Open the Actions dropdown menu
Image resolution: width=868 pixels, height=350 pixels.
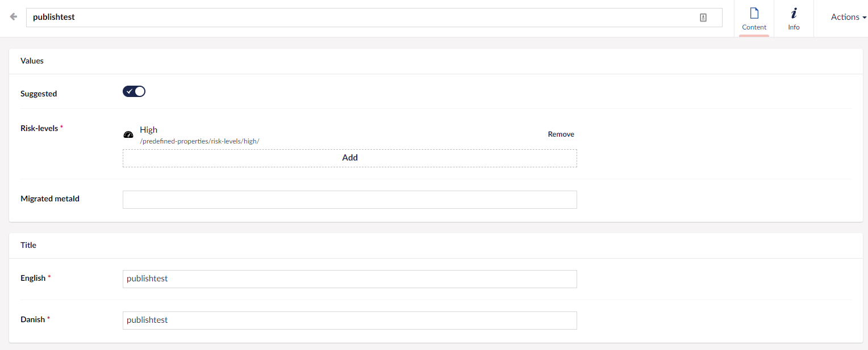click(x=848, y=17)
